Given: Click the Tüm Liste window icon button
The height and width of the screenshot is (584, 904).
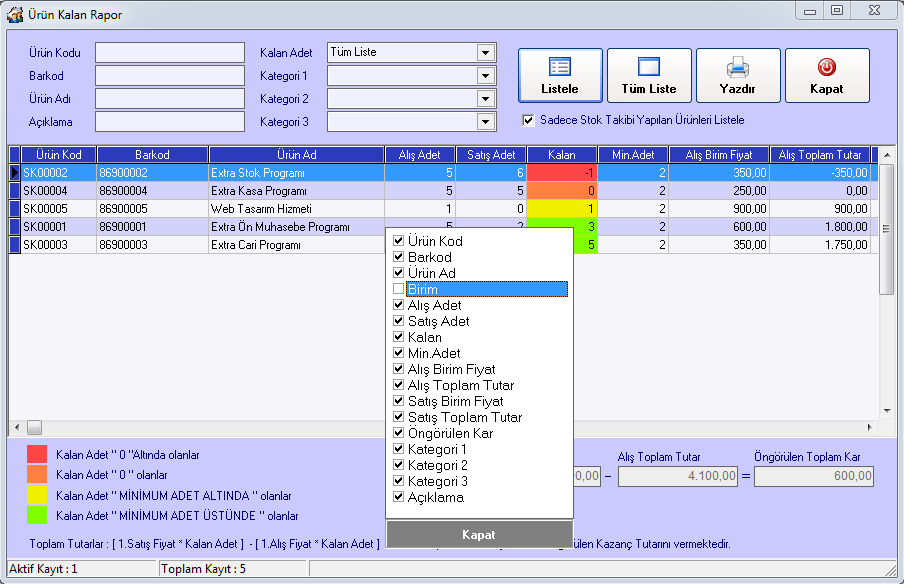Looking at the screenshot, I should pyautogui.click(x=649, y=76).
